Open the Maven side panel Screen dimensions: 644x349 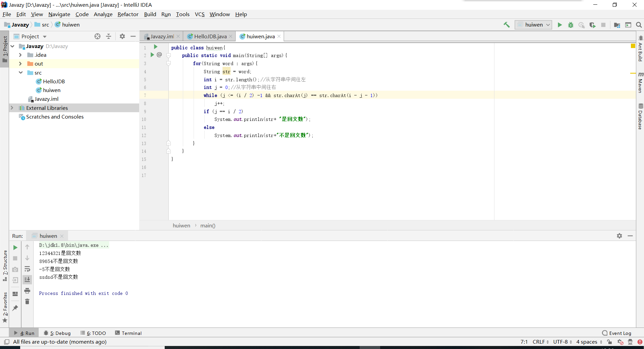(640, 82)
